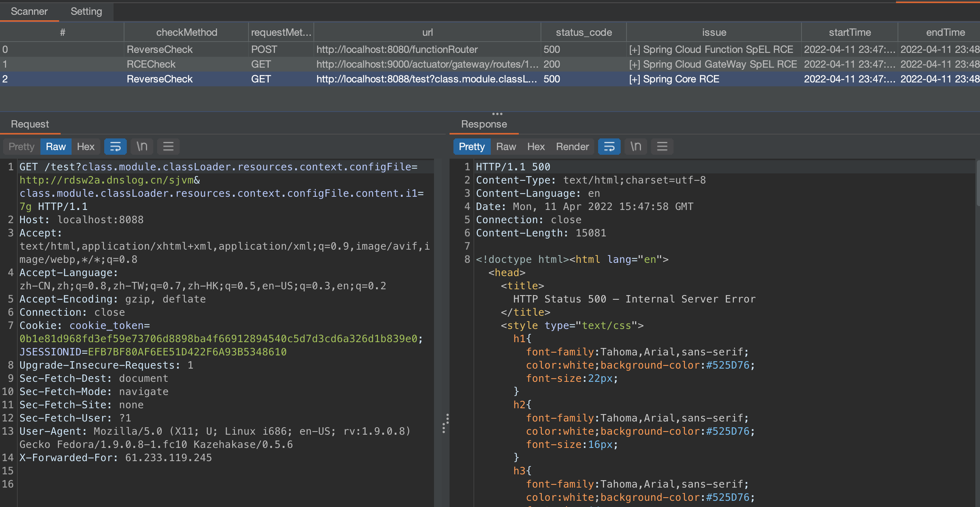Viewport: 980px width, 507px height.
Task: Click vertical splitter handle between Request and Response
Action: 446,423
